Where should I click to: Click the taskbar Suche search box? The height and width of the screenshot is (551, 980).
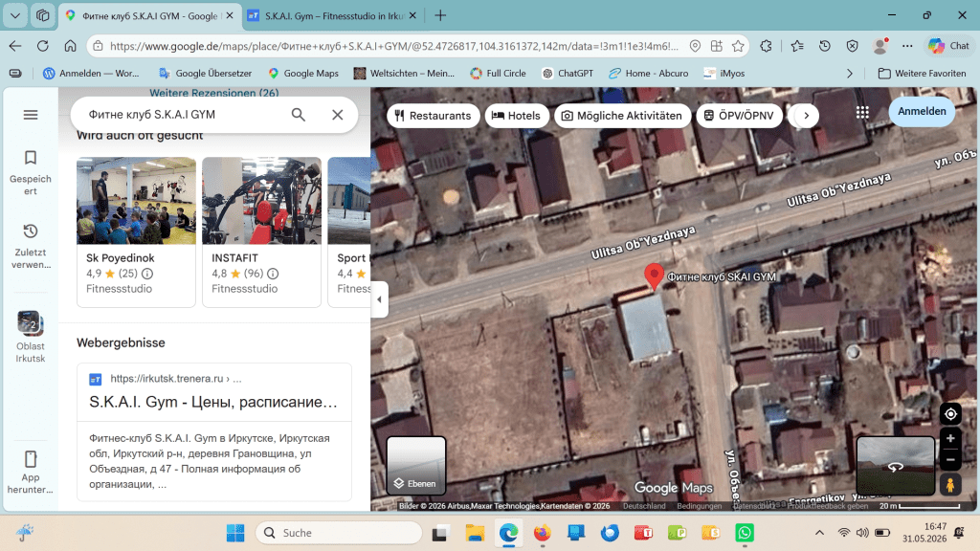339,533
